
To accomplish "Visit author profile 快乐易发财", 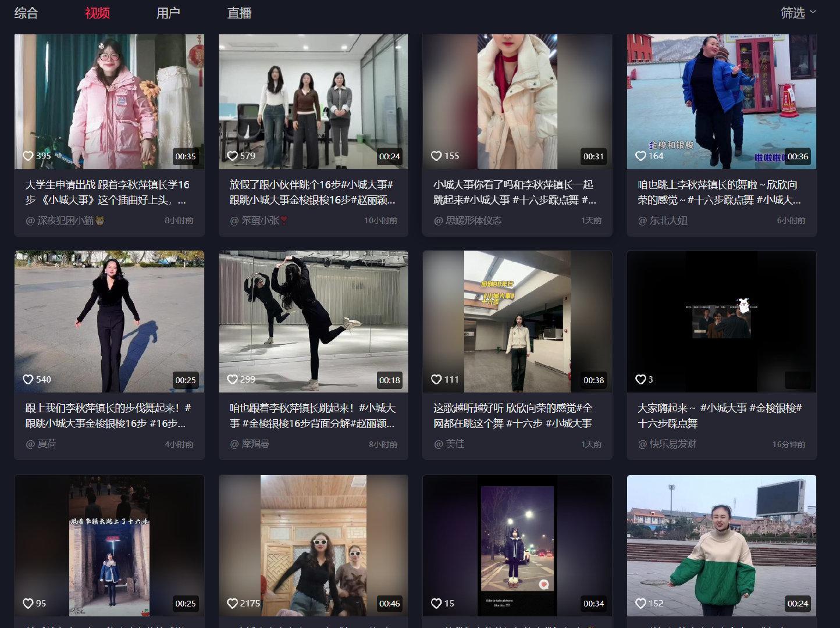I will point(667,444).
